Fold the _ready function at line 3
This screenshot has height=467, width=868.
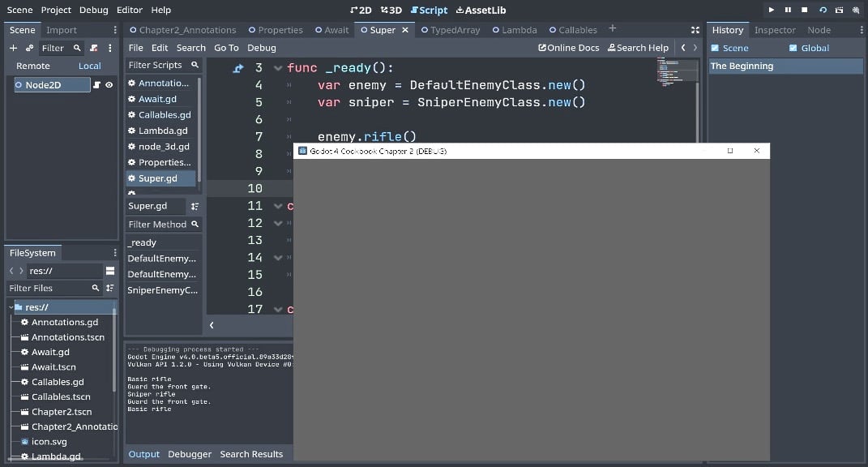[x=278, y=68]
